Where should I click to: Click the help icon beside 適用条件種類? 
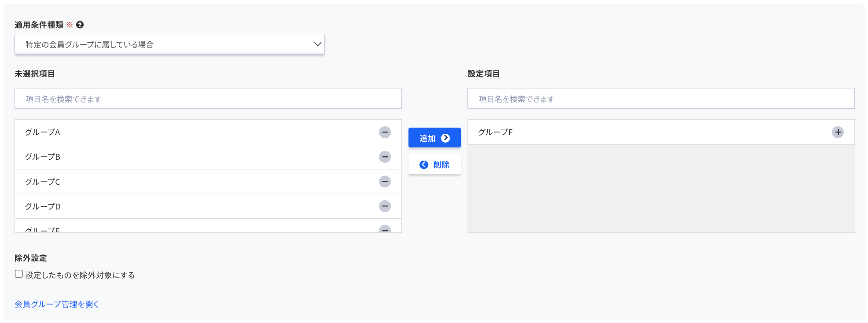click(80, 25)
